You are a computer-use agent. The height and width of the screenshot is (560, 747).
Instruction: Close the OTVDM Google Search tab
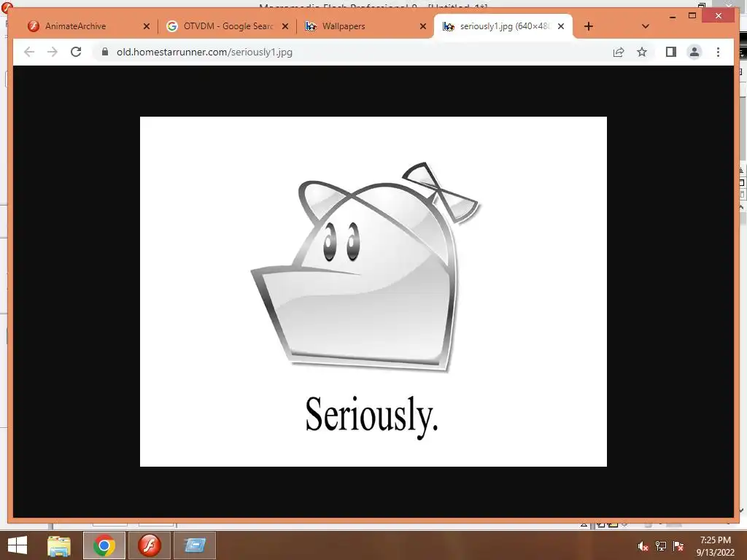285,26
